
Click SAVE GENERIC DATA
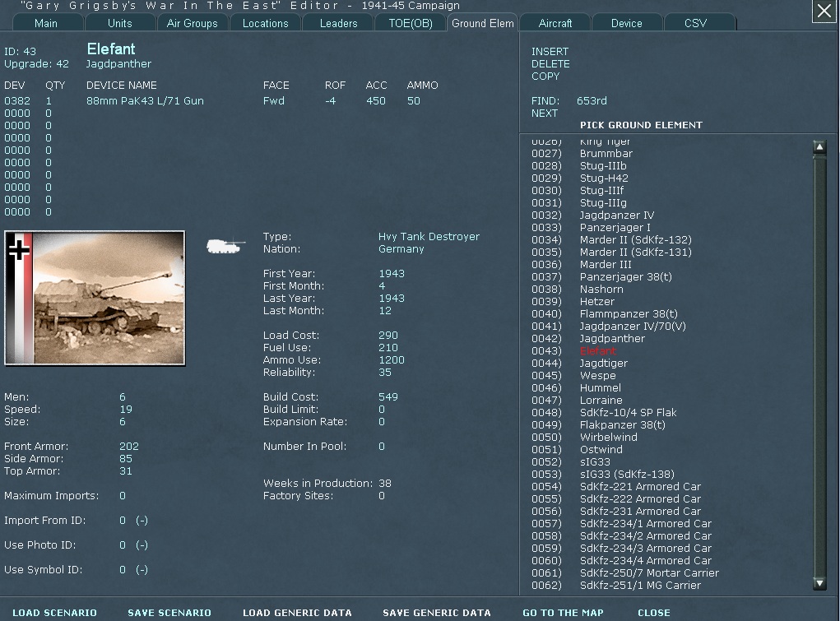(x=437, y=613)
